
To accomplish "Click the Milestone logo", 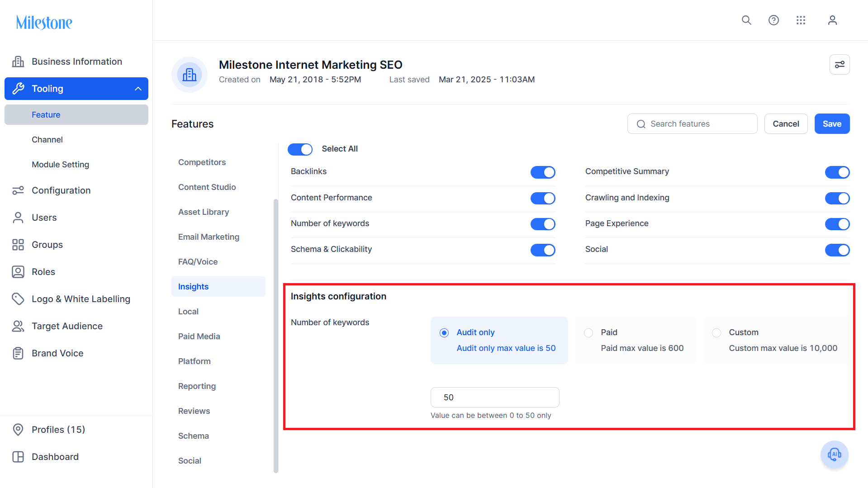I will pyautogui.click(x=44, y=22).
